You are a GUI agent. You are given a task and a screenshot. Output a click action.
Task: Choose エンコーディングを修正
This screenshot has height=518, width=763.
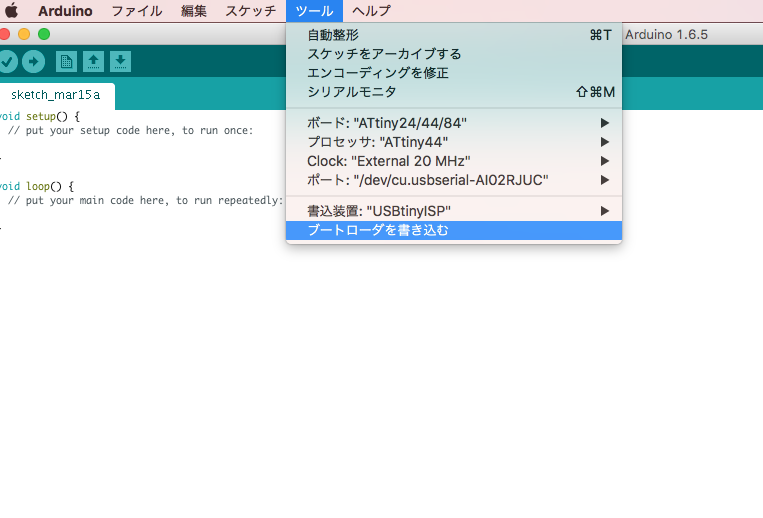click(x=454, y=73)
